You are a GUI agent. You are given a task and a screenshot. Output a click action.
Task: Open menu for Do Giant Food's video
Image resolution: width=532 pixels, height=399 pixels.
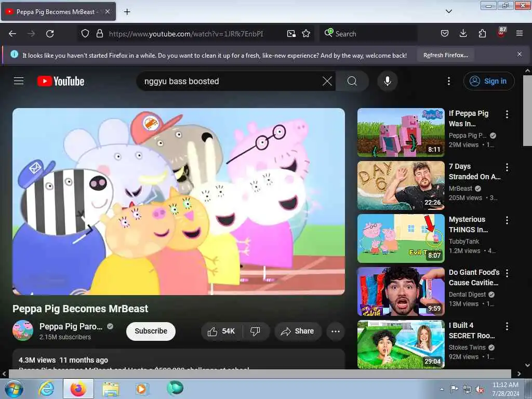[507, 273]
